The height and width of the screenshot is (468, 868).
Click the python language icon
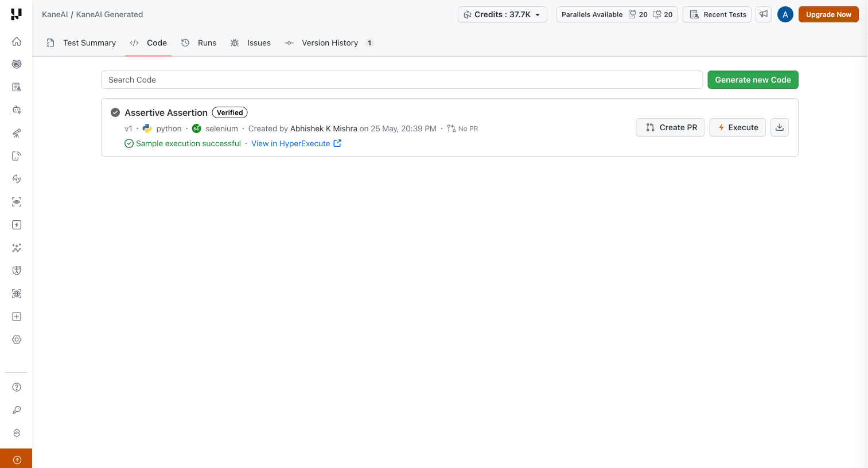pos(147,128)
